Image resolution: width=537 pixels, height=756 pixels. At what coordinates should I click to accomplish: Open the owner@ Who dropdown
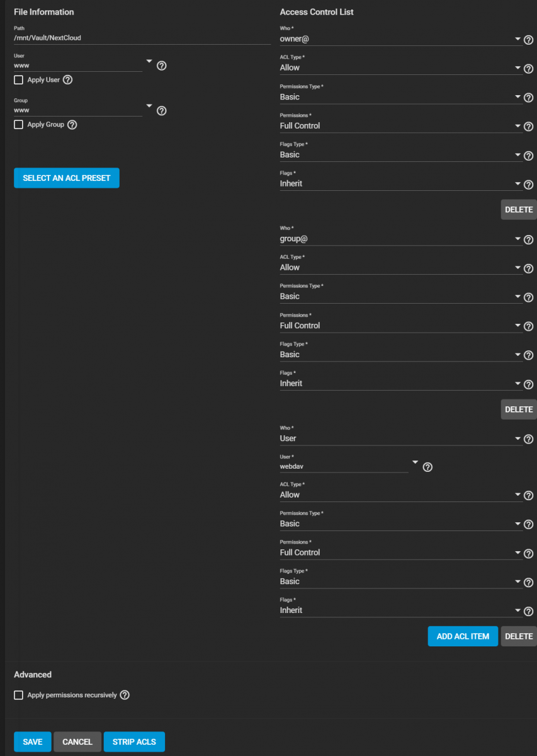[400, 39]
